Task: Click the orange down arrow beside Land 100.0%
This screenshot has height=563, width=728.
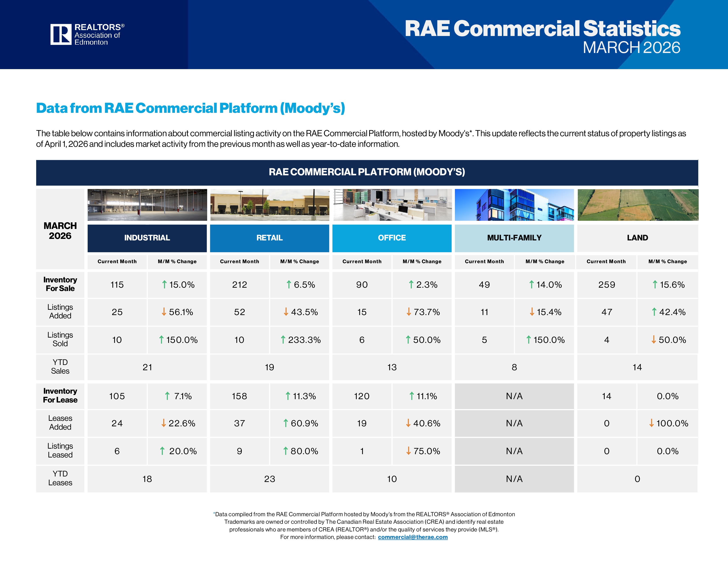Action: tap(651, 423)
